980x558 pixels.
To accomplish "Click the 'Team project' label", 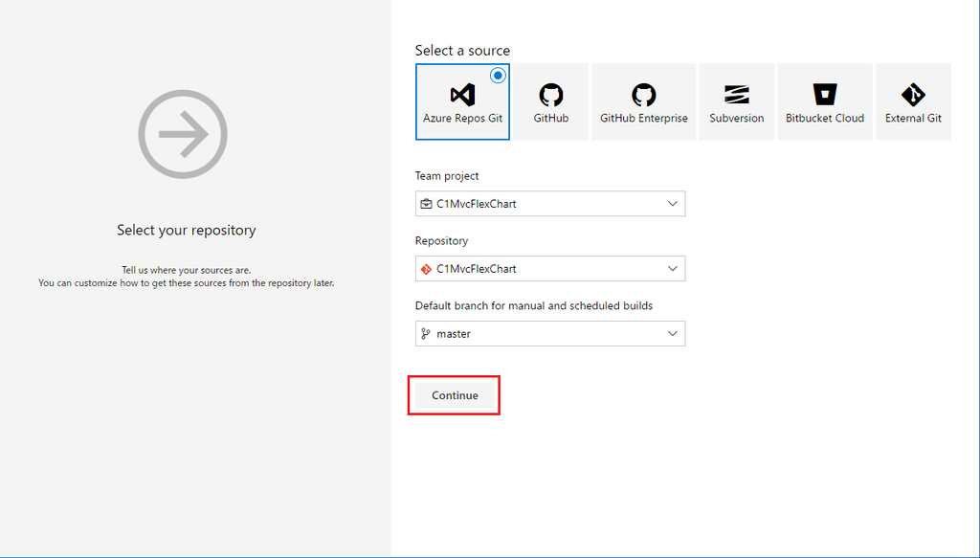I will tap(447, 175).
